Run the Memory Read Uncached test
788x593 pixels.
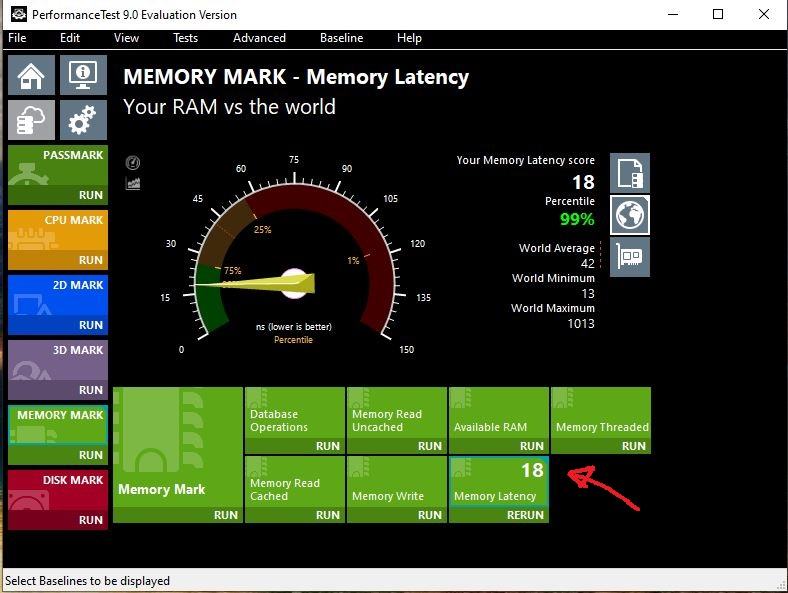pyautogui.click(x=430, y=446)
